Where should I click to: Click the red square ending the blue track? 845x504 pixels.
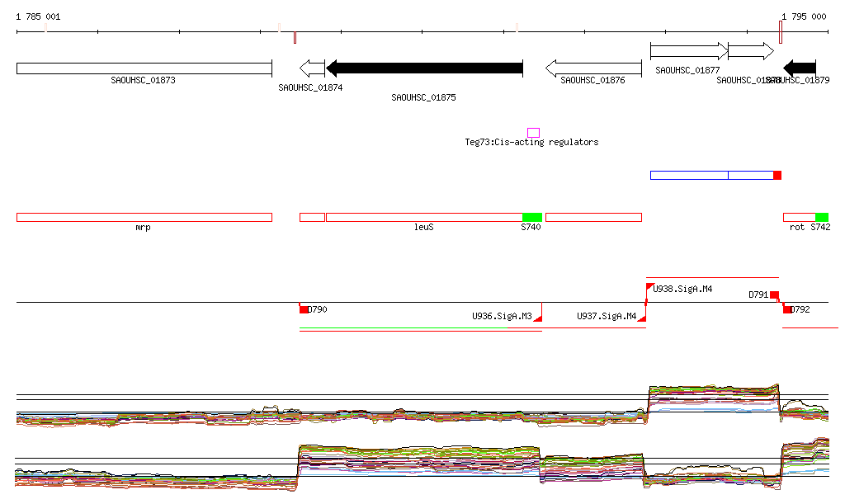pos(777,175)
